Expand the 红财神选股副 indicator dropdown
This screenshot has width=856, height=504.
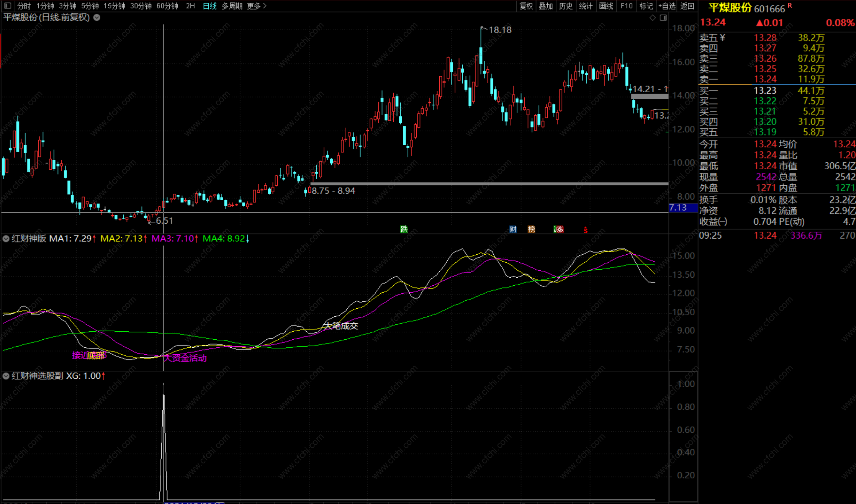(6, 376)
